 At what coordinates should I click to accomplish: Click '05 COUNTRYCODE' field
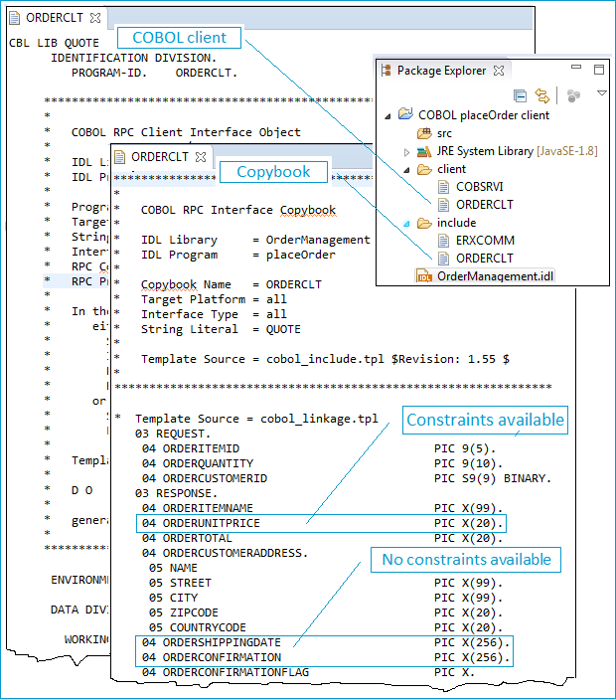(x=198, y=627)
